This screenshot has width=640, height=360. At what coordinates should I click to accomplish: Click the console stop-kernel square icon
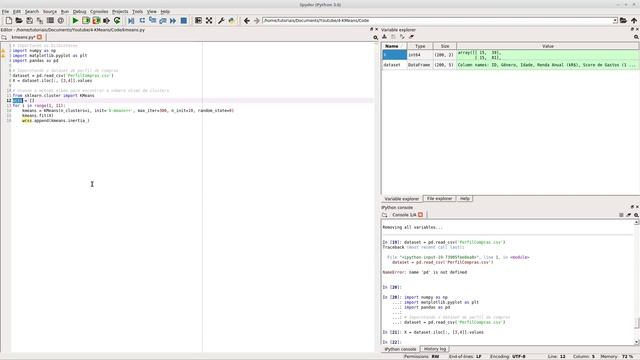point(621,215)
